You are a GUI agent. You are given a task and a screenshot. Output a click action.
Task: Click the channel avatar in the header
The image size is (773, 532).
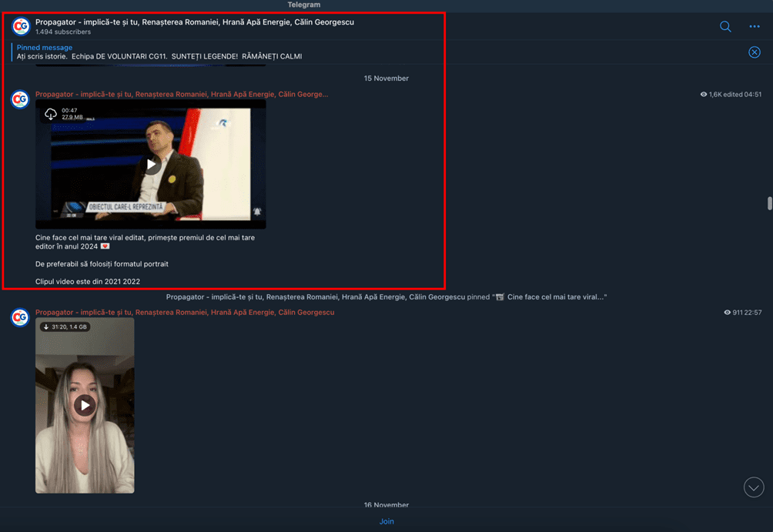pos(21,26)
